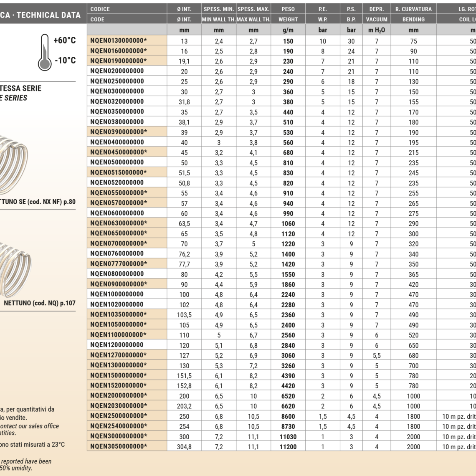
Task: Click the R. CURVATURA column header
Action: tap(413, 9)
